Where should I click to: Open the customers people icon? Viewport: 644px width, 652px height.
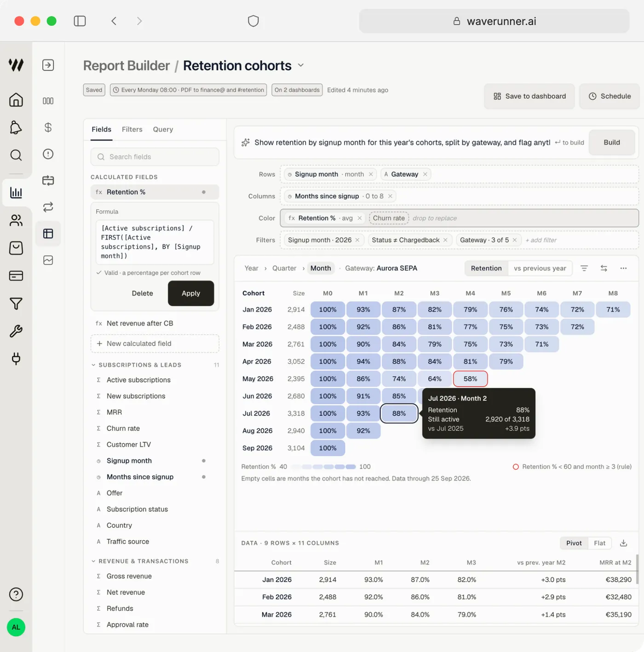[x=16, y=221]
